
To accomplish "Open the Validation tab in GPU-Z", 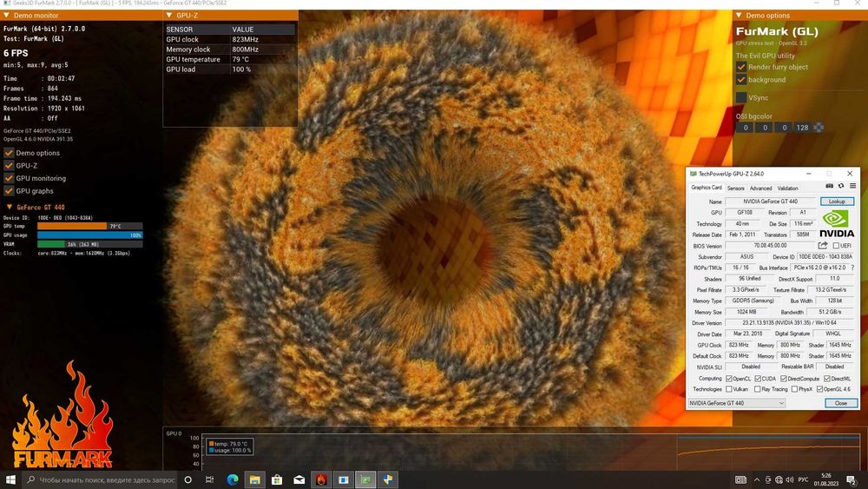I will [787, 188].
